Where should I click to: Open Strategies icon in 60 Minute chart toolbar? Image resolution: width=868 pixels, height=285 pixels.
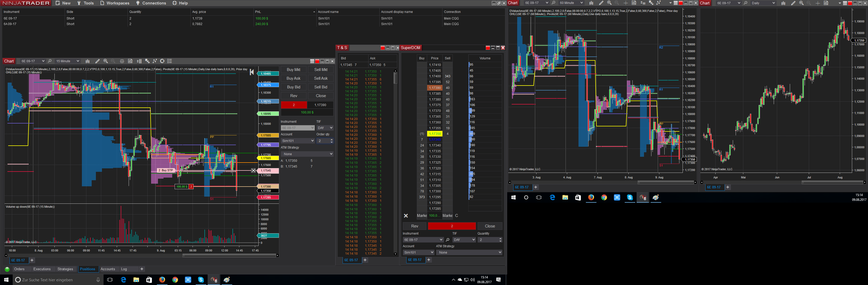click(659, 3)
